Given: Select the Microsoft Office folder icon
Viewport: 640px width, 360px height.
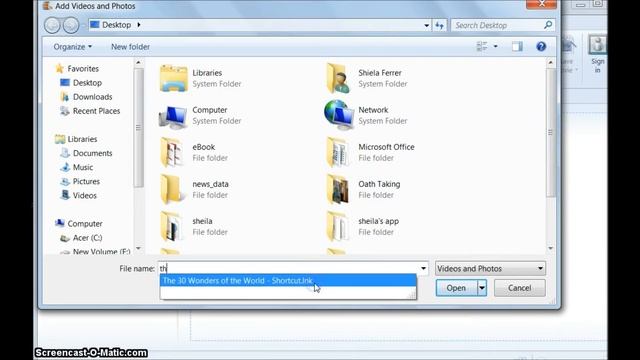Looking at the screenshot, I should point(338,152).
